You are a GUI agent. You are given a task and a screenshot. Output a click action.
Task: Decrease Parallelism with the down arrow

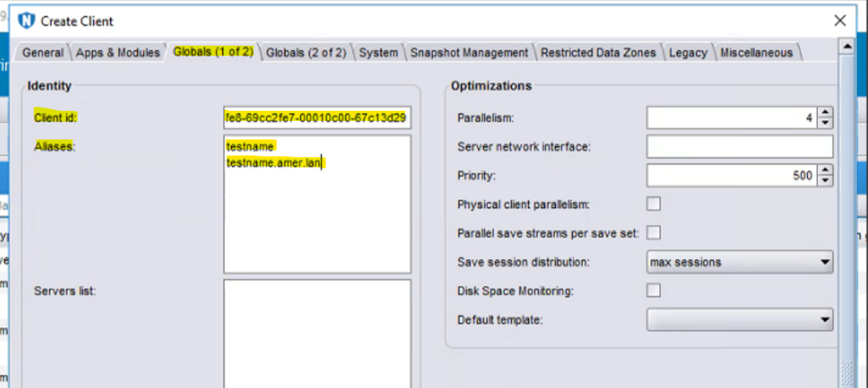(825, 123)
